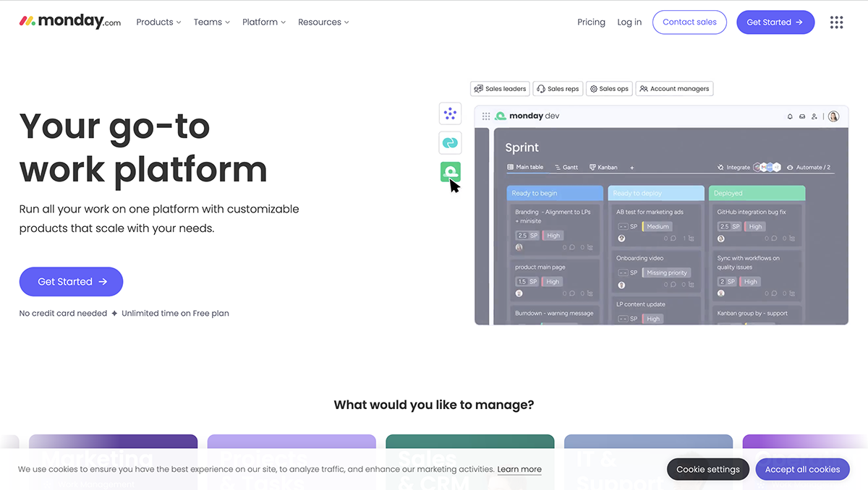Open the apps grid icon top right
The image size is (868, 490).
[837, 22]
